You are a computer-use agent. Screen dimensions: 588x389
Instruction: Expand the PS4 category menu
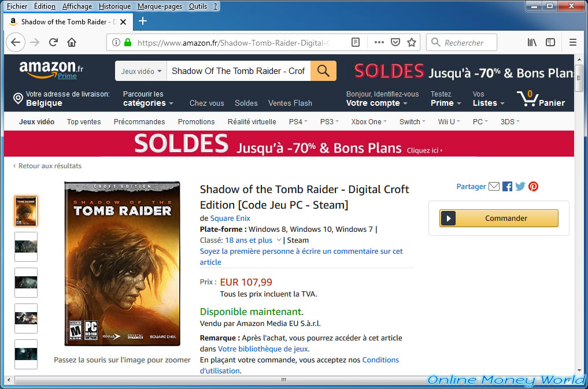298,122
